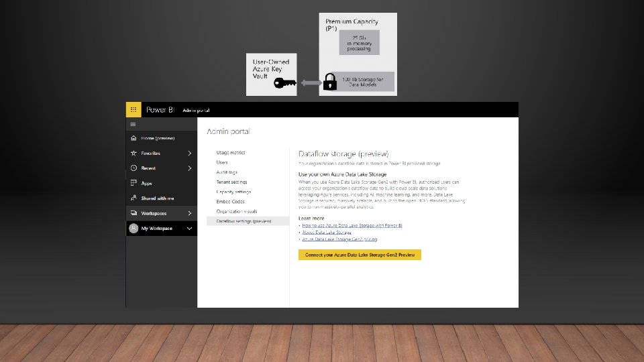Select Users in Admin portal menu

pyautogui.click(x=222, y=162)
